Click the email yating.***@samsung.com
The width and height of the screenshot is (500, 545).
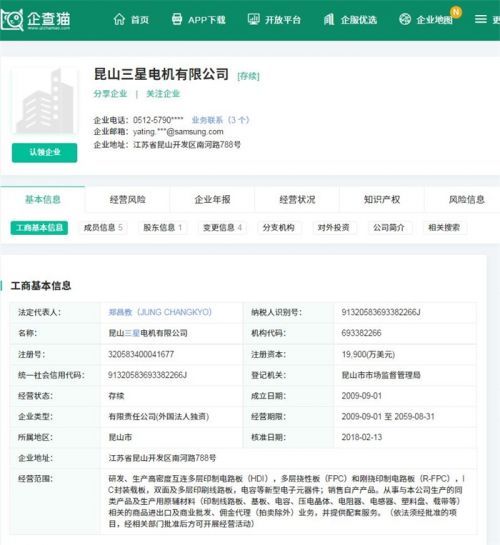178,132
